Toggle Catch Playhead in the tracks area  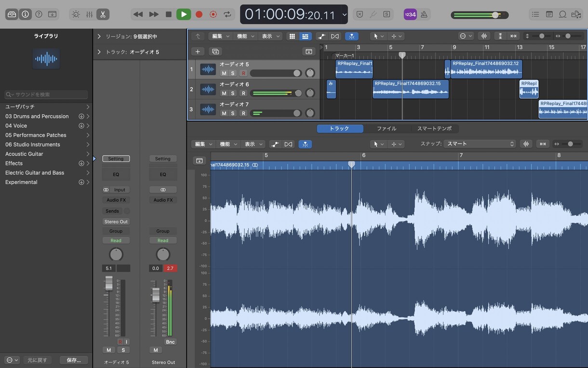[x=352, y=36]
